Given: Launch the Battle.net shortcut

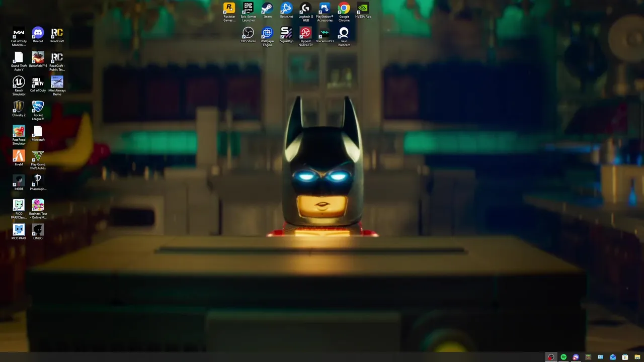Looking at the screenshot, I should point(286,11).
